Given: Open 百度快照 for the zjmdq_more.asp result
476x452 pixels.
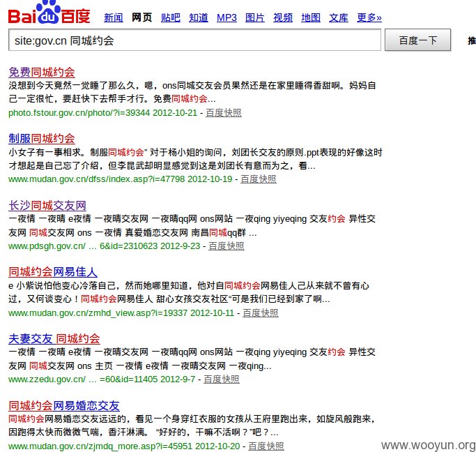Looking at the screenshot, I should tap(266, 446).
